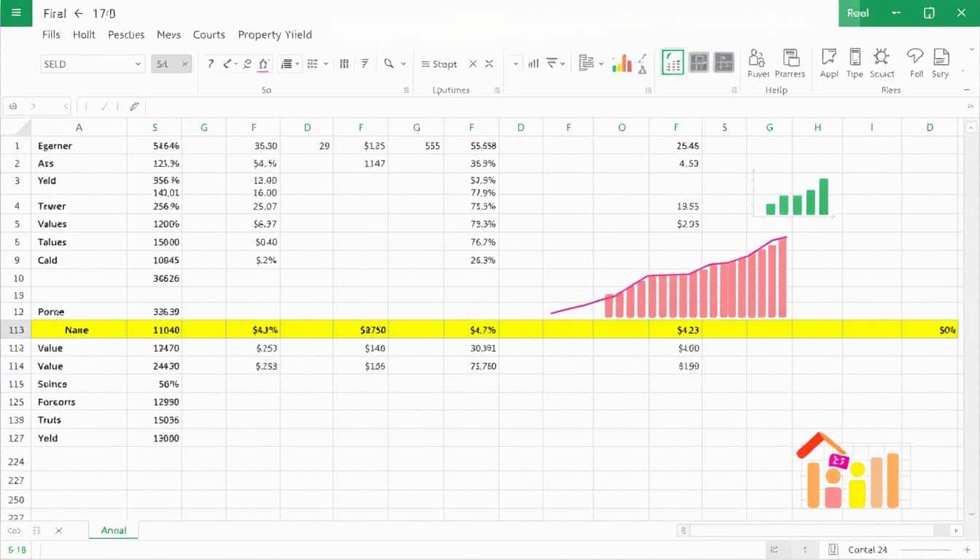The width and height of the screenshot is (980, 560).
Task: Expand the grid list dropdown arrow
Action: click(x=325, y=64)
